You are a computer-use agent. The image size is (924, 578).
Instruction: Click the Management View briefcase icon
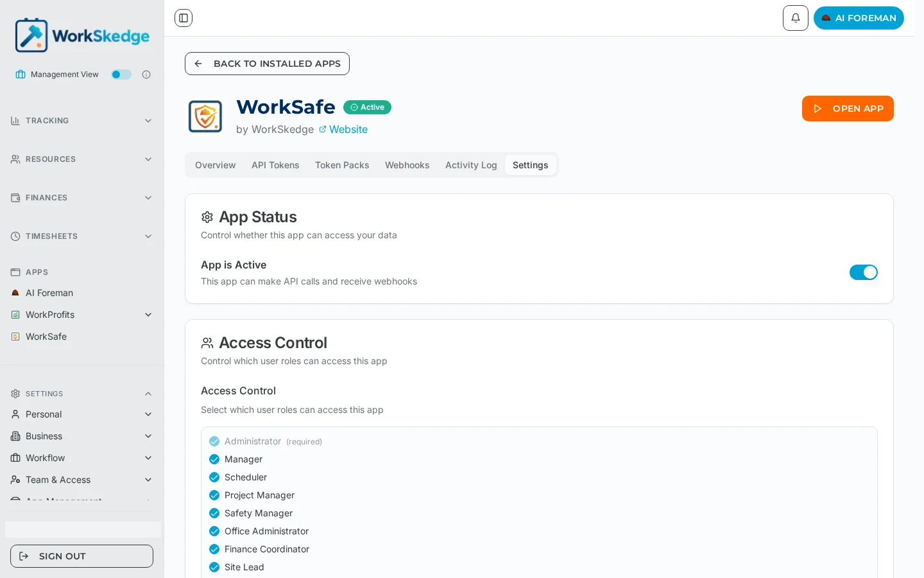tap(21, 74)
